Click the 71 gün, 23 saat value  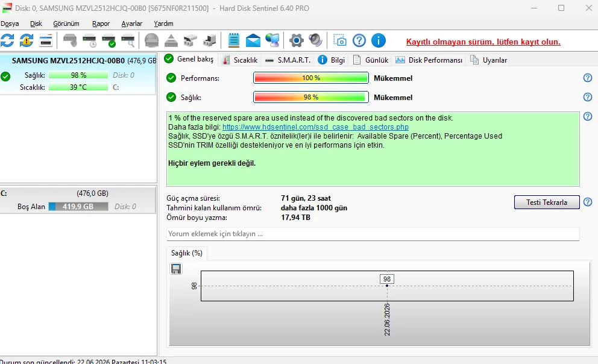click(306, 198)
